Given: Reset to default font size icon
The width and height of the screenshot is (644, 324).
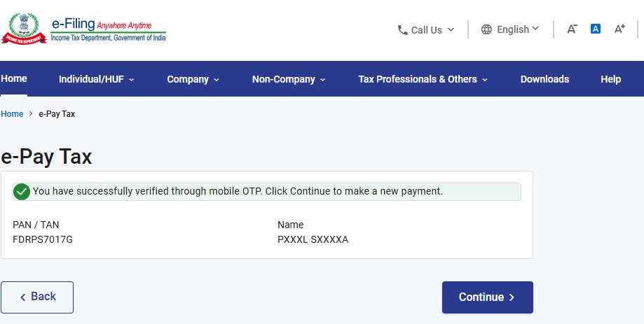Looking at the screenshot, I should (x=596, y=29).
